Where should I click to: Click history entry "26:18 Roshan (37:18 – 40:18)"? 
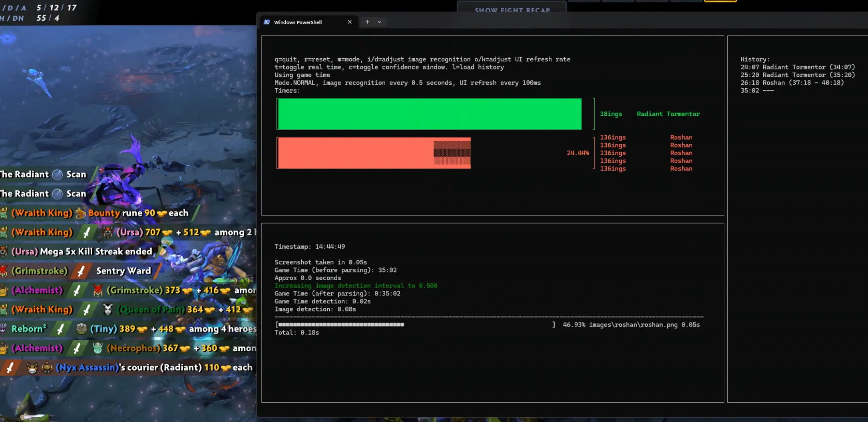coord(792,83)
